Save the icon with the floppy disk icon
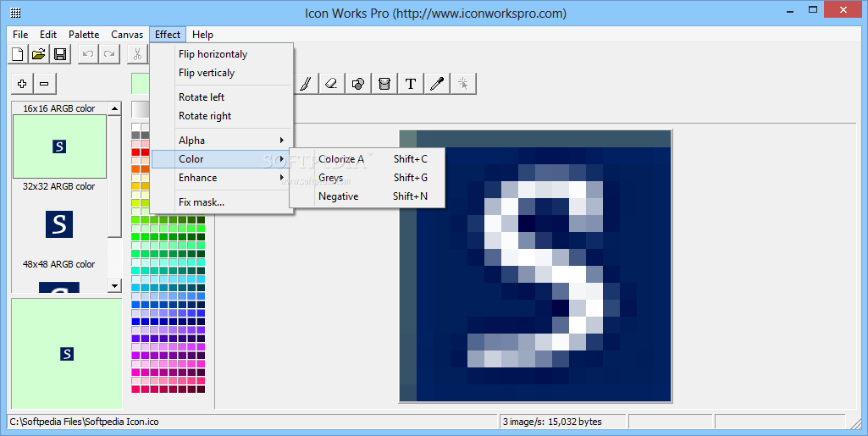This screenshot has height=436, width=868. coord(60,53)
